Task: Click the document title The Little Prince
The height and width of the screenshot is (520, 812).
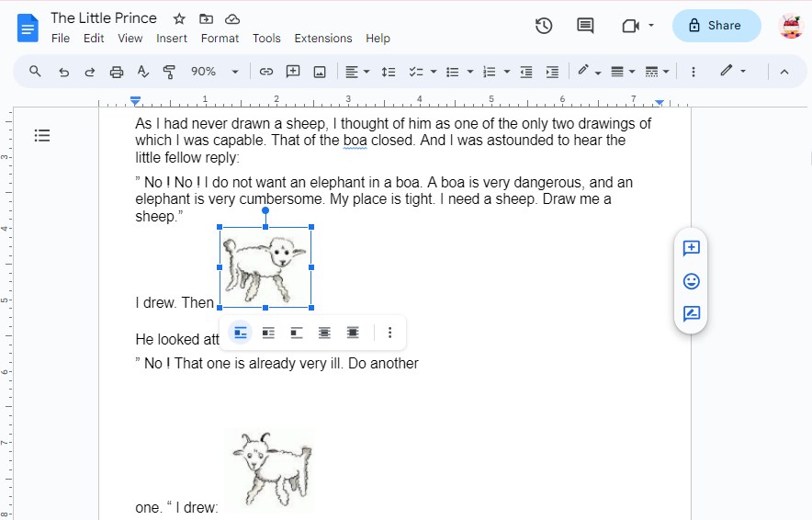Action: point(104,18)
